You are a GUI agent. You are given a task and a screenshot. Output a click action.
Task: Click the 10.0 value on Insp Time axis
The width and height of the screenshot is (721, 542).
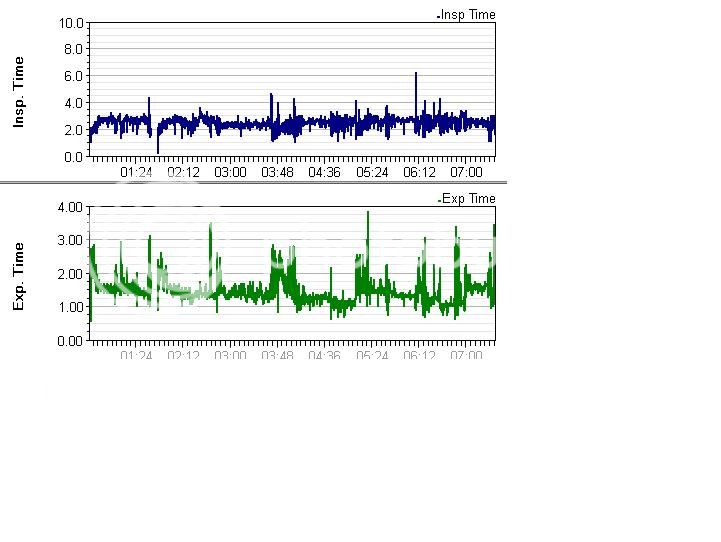click(x=71, y=22)
